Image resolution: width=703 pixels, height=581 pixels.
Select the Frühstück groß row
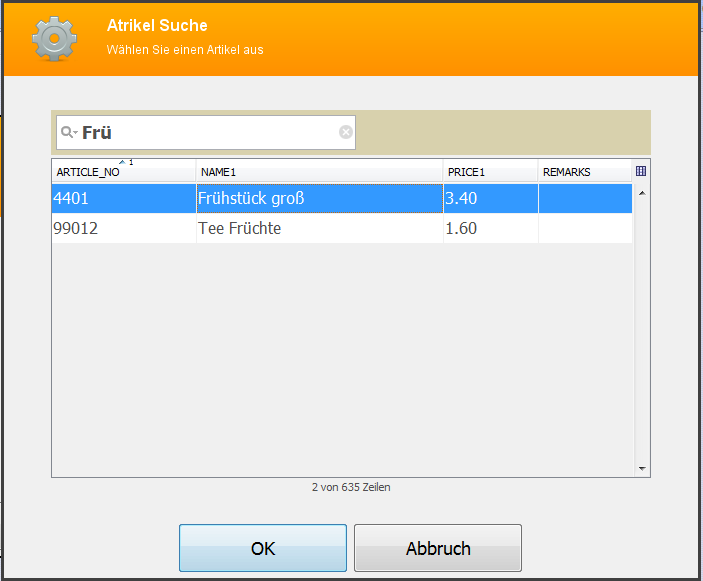pos(342,198)
